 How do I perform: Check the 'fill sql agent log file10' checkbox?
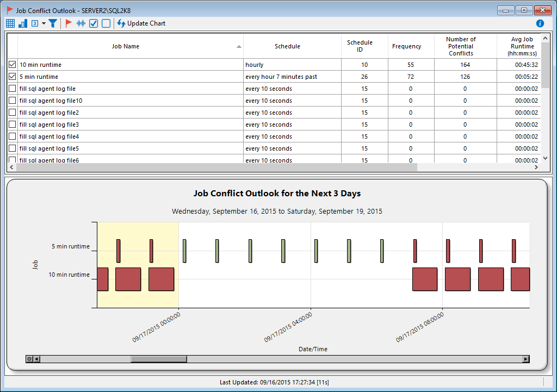tap(13, 101)
